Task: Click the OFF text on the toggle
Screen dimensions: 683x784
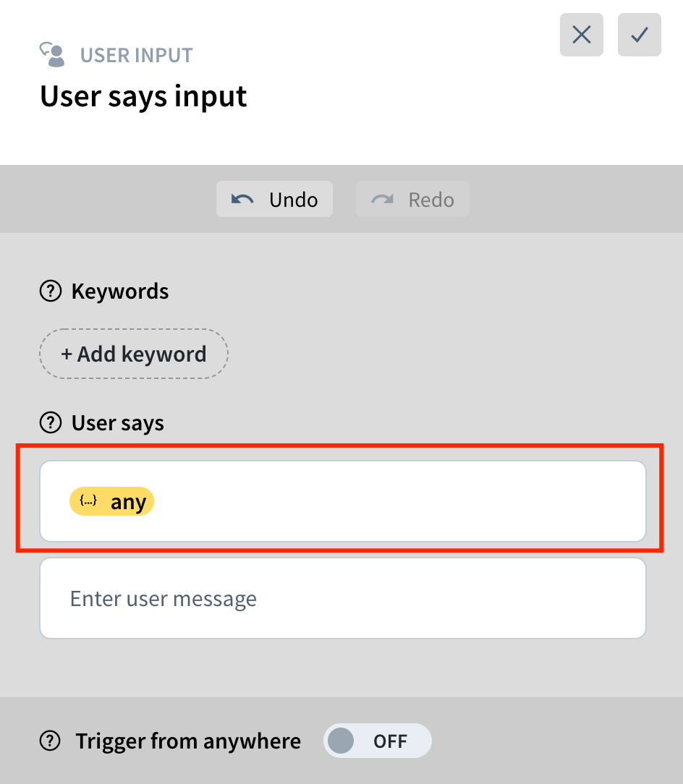Action: pyautogui.click(x=390, y=741)
